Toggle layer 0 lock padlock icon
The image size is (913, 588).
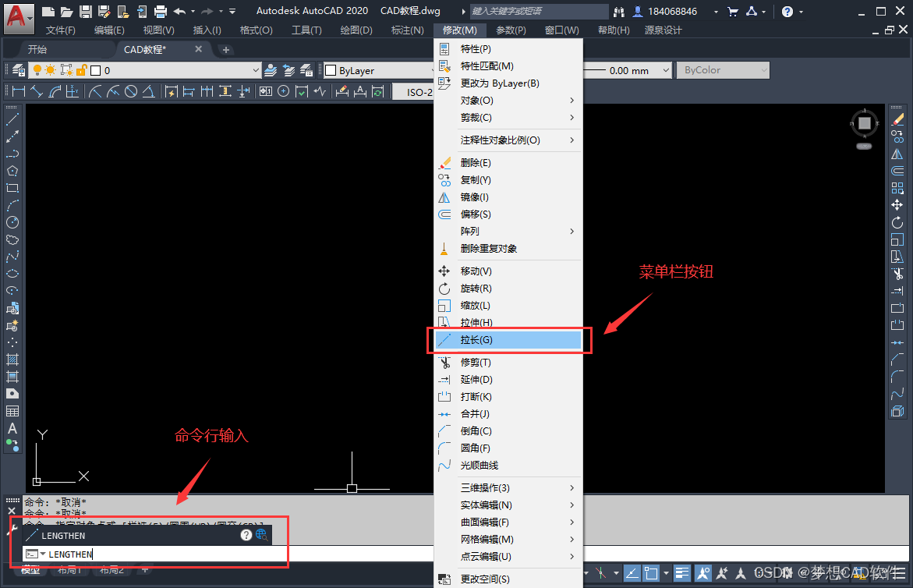point(82,70)
